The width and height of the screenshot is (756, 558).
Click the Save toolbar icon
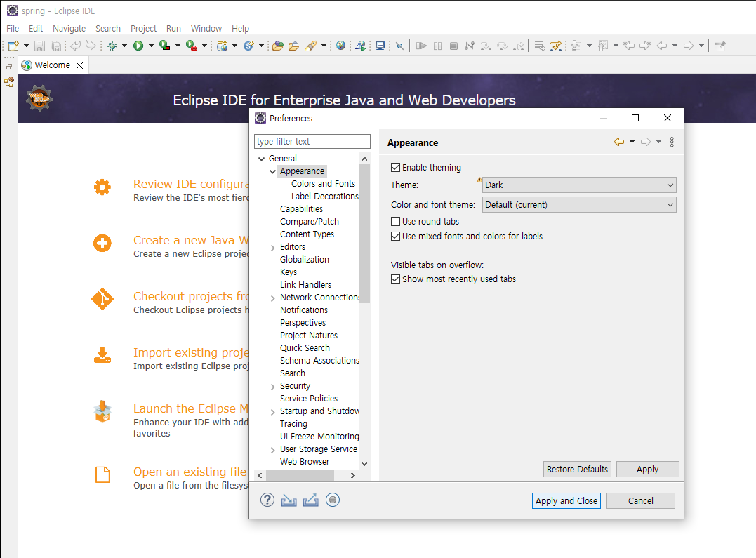click(x=39, y=46)
